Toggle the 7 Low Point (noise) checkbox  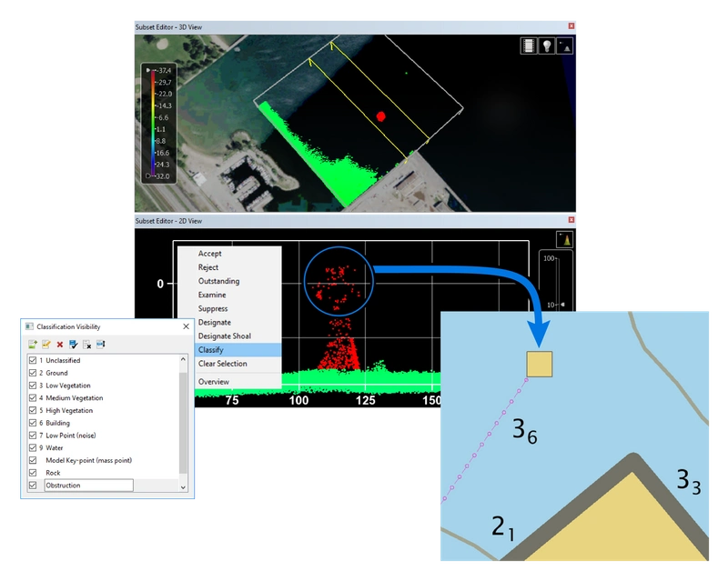[32, 435]
